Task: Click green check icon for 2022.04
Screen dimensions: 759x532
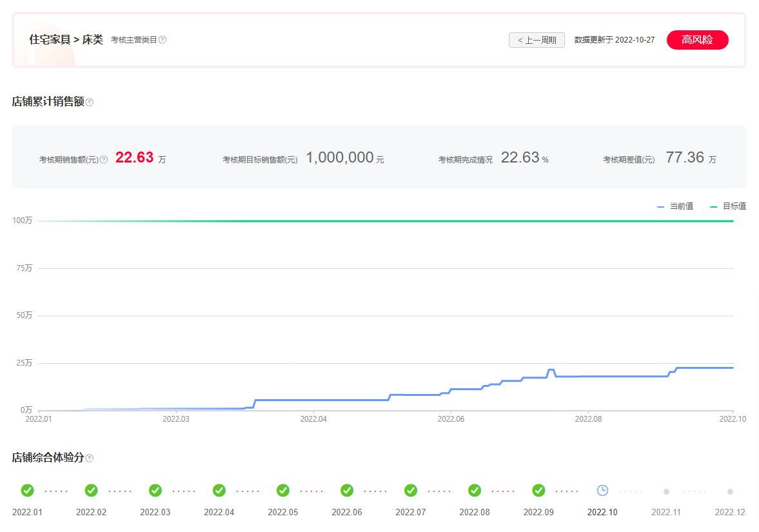Action: tap(219, 490)
